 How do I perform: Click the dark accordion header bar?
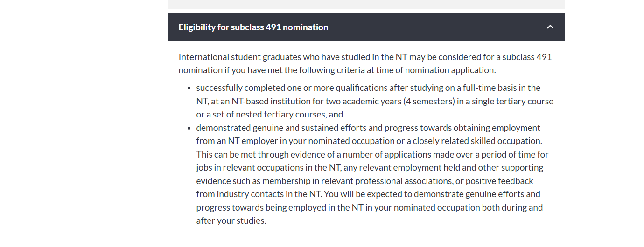coord(366,27)
